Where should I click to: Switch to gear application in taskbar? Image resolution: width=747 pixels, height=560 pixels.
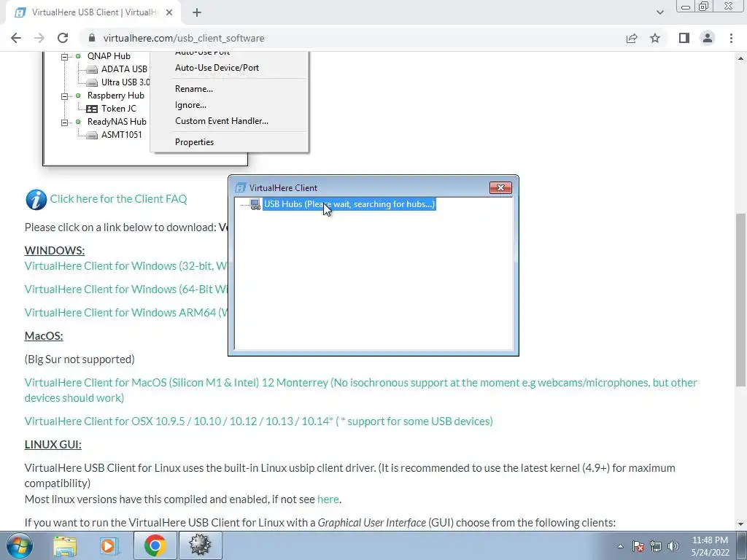coord(200,545)
